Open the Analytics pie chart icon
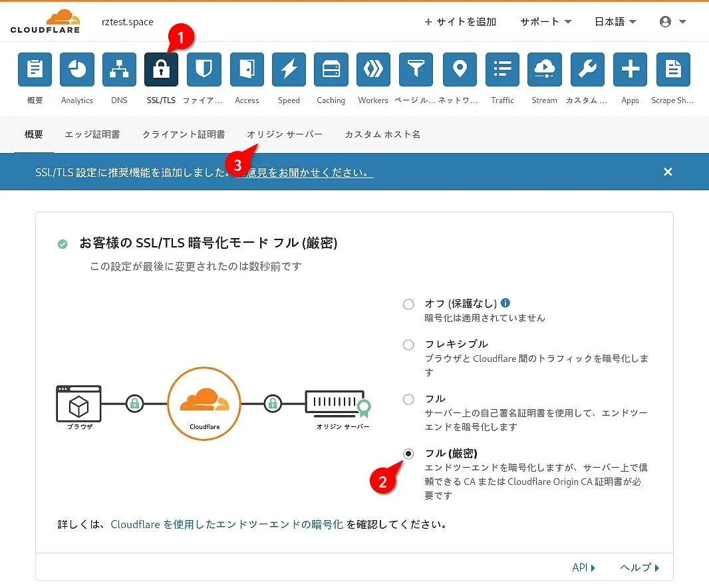This screenshot has height=588, width=709. (x=77, y=70)
